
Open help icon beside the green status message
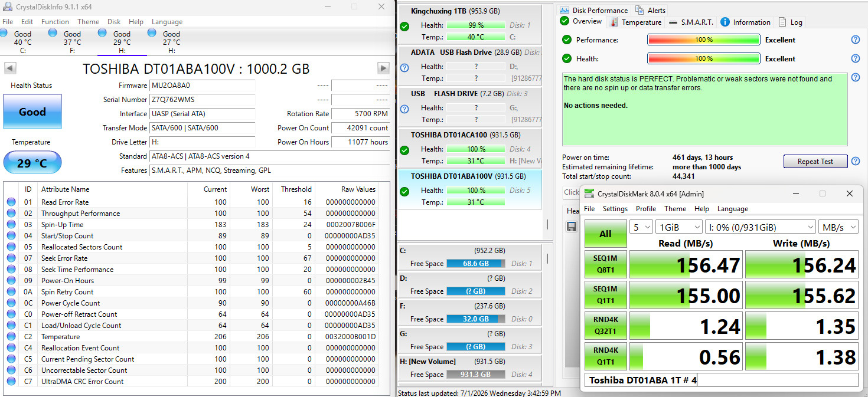point(855,77)
